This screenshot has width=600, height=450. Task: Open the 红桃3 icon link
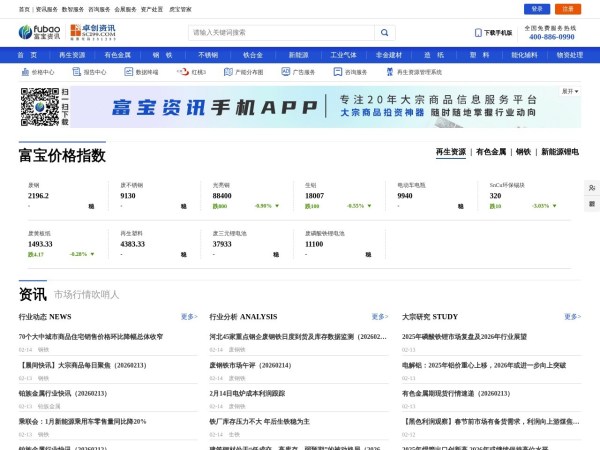pos(194,73)
